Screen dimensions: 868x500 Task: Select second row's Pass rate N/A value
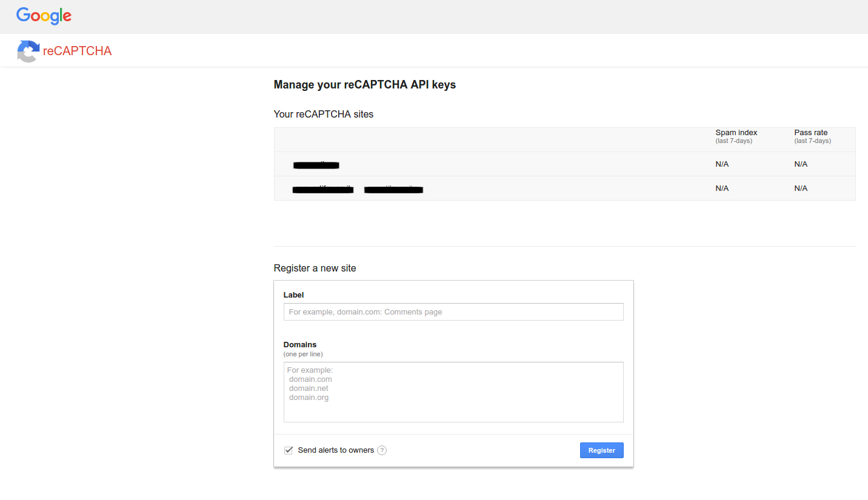801,188
